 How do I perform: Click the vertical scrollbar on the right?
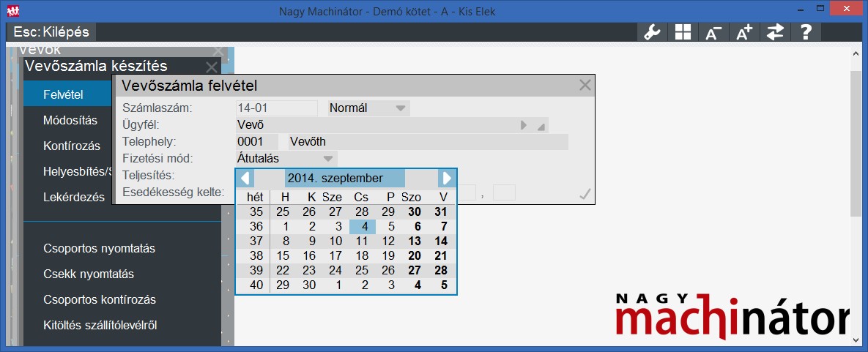[x=856, y=144]
